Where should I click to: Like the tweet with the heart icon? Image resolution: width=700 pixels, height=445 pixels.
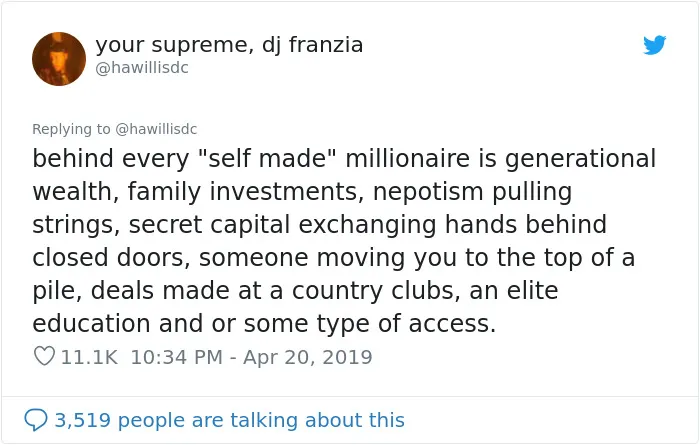pos(44,356)
